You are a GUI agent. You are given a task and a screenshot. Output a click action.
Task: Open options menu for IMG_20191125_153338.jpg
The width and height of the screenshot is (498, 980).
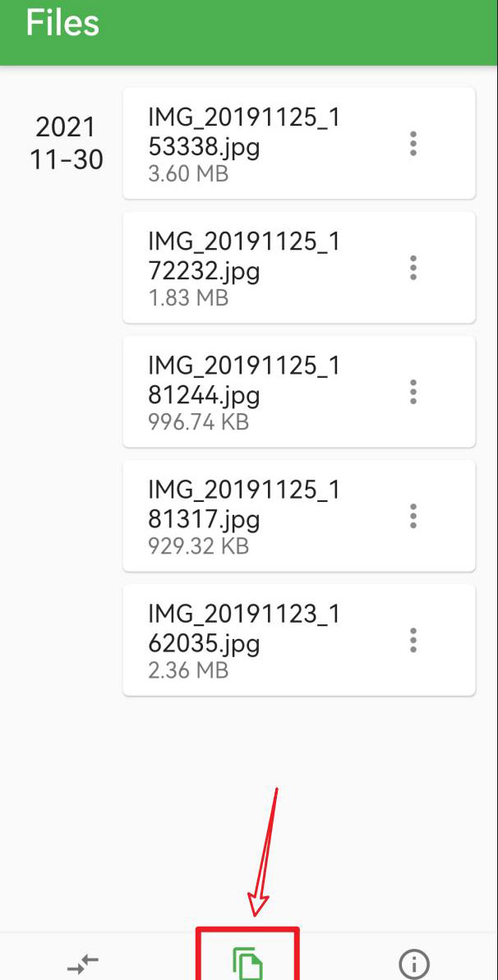tap(413, 144)
